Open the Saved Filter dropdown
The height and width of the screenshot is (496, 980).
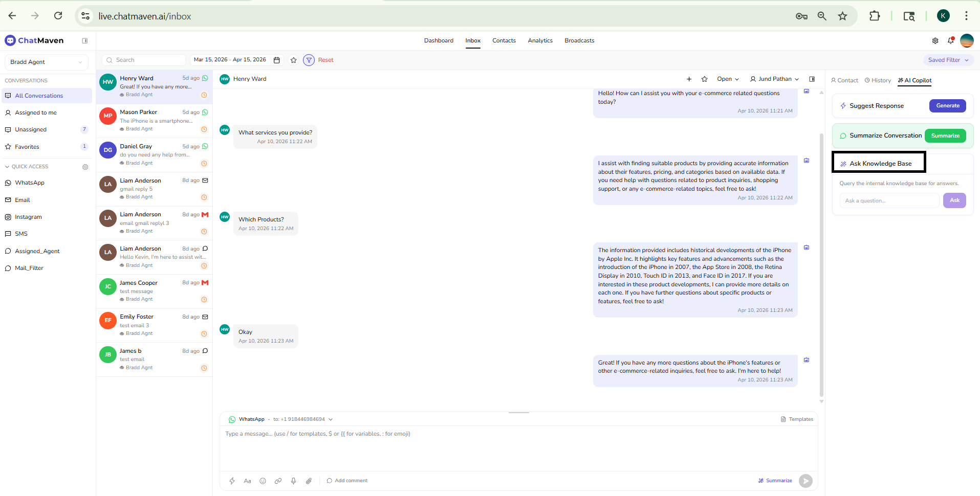(948, 60)
